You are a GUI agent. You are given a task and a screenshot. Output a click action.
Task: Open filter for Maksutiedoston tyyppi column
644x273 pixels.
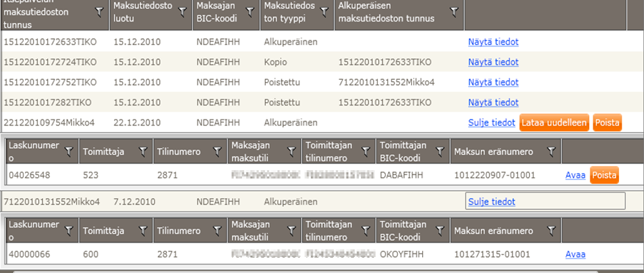click(325, 13)
